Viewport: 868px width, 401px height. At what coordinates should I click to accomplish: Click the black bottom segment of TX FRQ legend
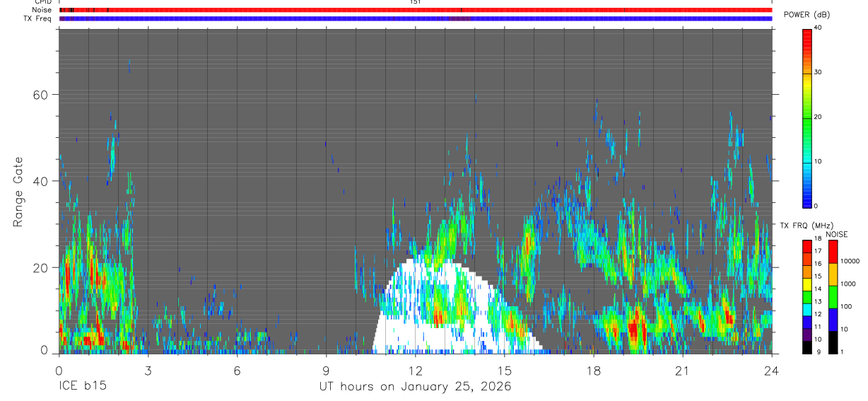click(x=808, y=347)
